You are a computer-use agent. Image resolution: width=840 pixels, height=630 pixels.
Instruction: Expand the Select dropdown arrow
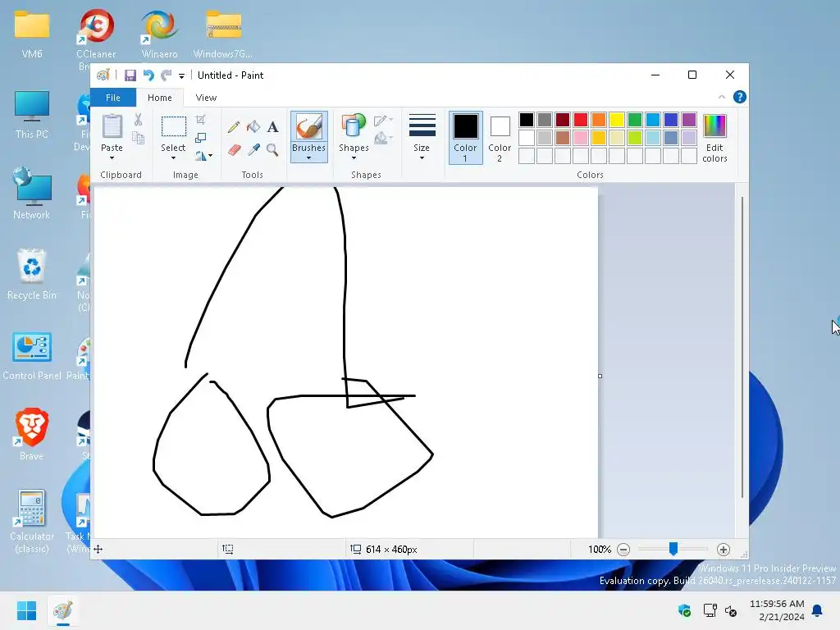(173, 158)
